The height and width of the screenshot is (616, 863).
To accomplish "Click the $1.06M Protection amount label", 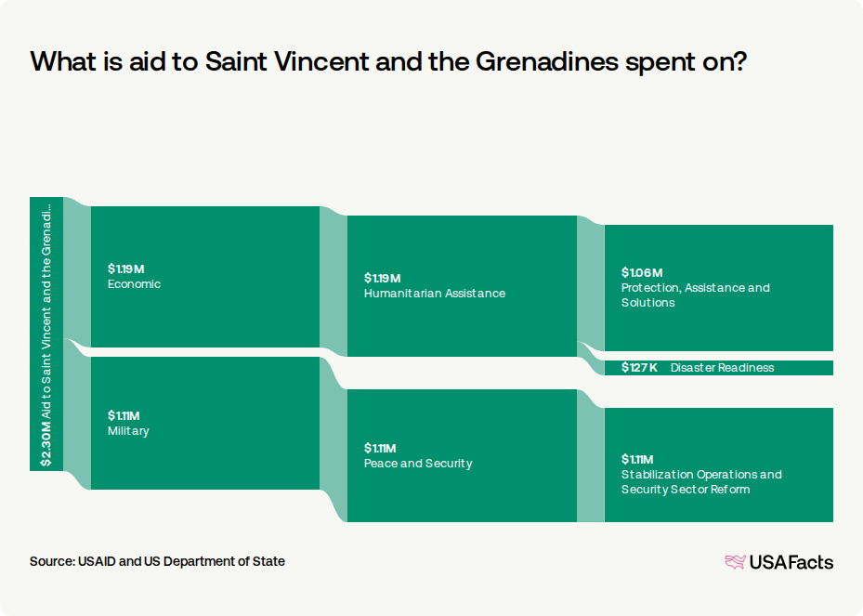I will click(640, 273).
